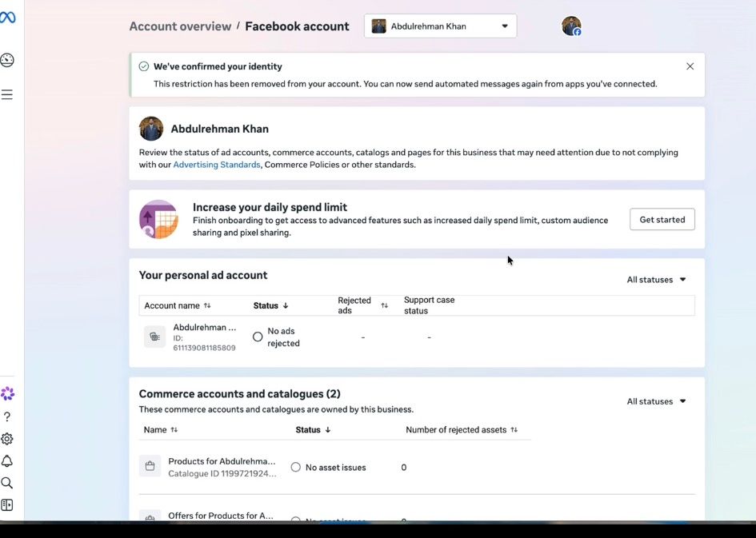Select the No ads rejected status circle
Image resolution: width=756 pixels, height=538 pixels.
258,337
